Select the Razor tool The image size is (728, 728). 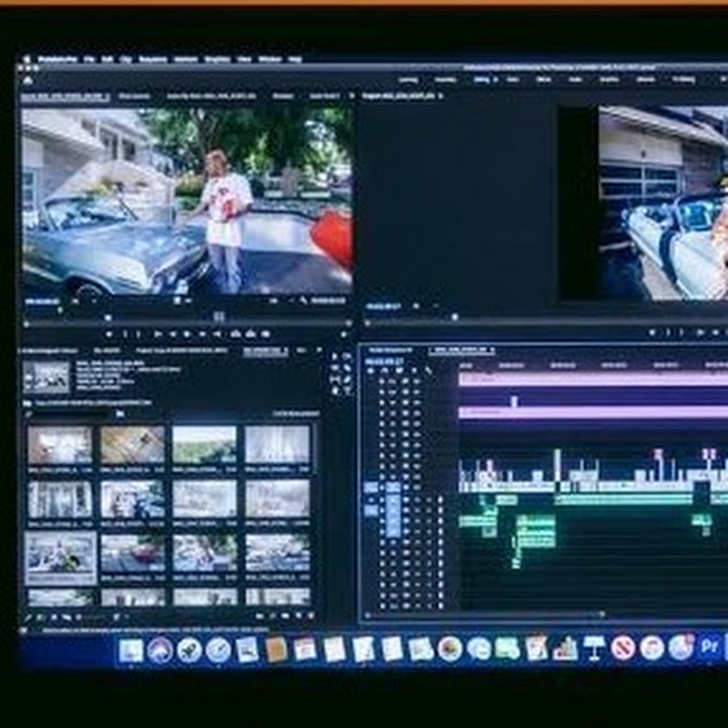coord(347,368)
